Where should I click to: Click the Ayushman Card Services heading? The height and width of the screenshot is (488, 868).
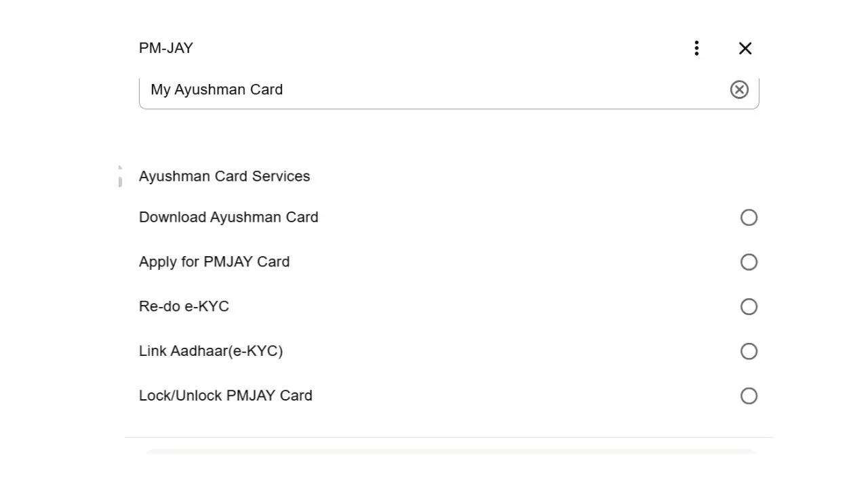224,176
